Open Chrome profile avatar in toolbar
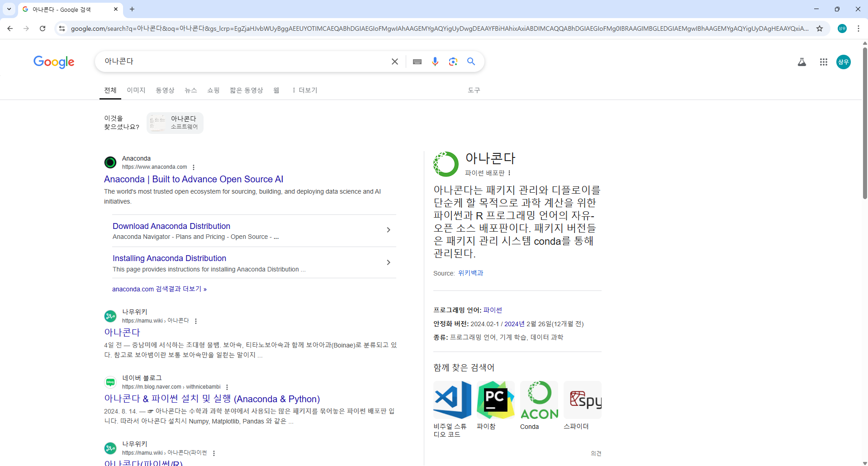The width and height of the screenshot is (868, 466). [842, 29]
